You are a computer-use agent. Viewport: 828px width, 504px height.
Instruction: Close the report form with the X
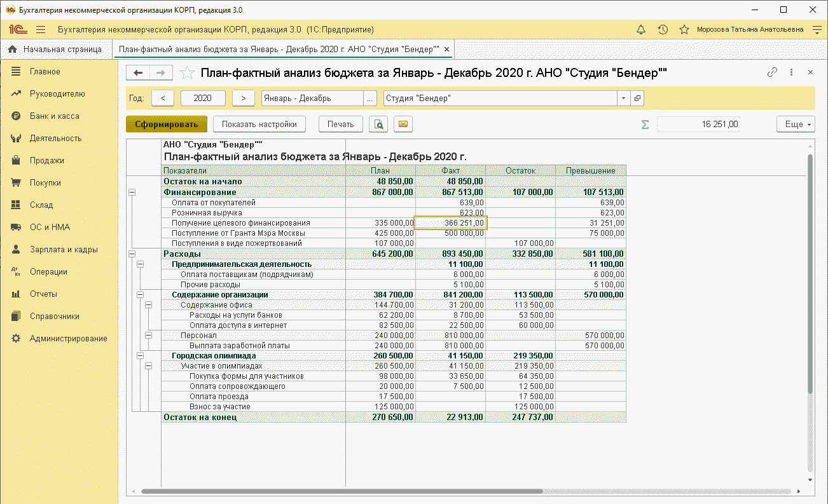810,72
